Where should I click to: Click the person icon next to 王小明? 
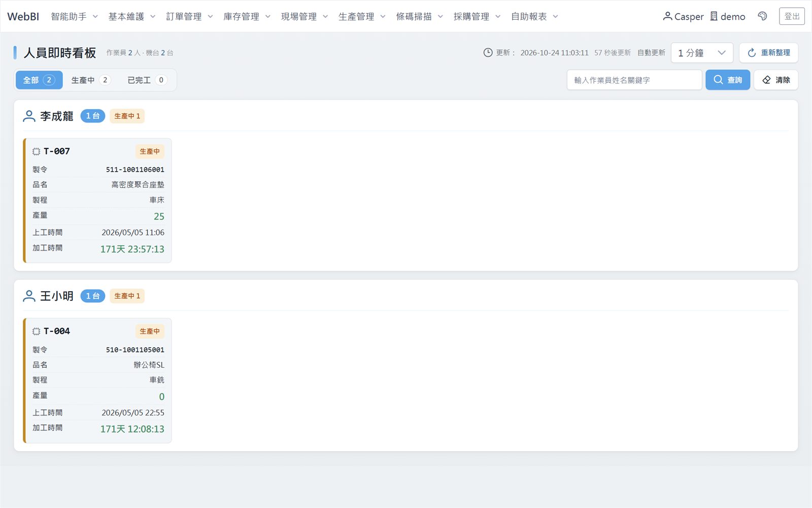click(x=29, y=296)
